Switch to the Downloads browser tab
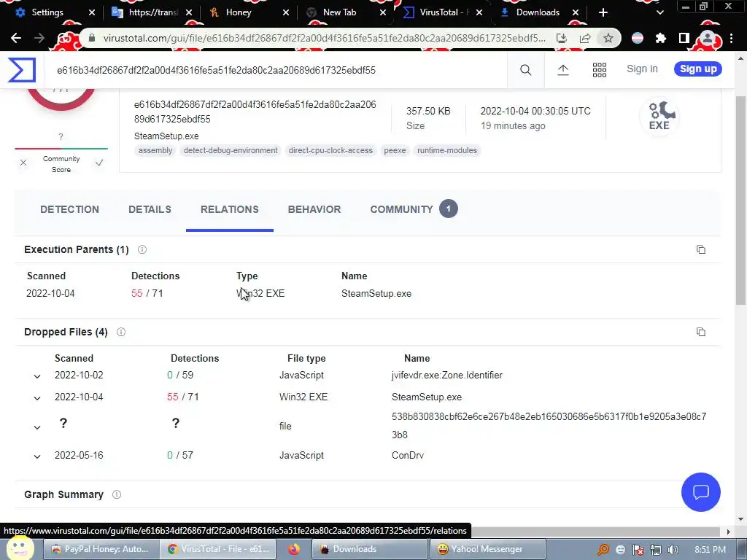This screenshot has width=747, height=560. (x=539, y=12)
